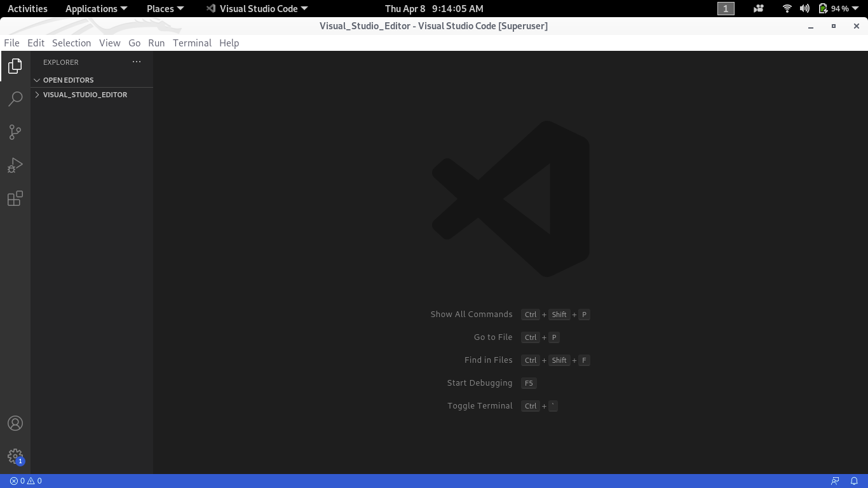
Task: Expand the VISUAL_STUDIO_EDITOR folder
Action: 92,95
